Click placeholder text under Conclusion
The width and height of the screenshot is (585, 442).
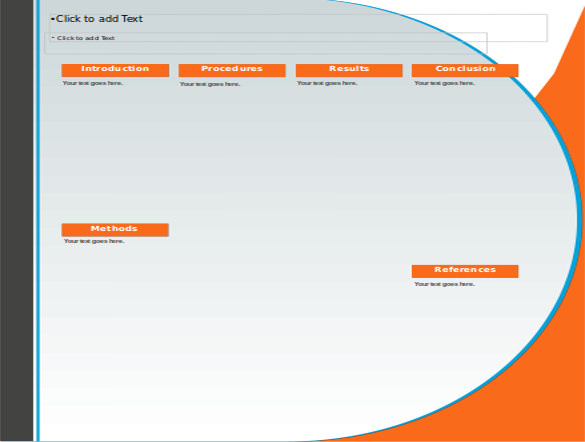[444, 83]
